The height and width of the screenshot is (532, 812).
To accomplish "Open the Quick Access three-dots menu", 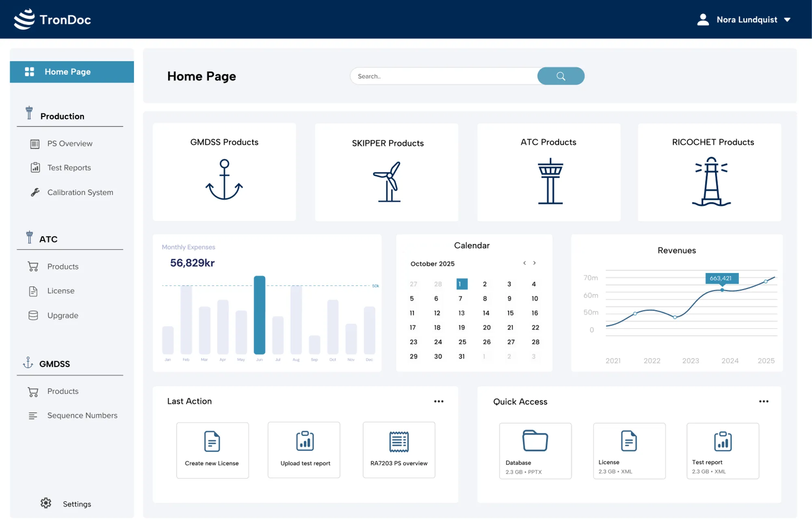I will tap(764, 401).
